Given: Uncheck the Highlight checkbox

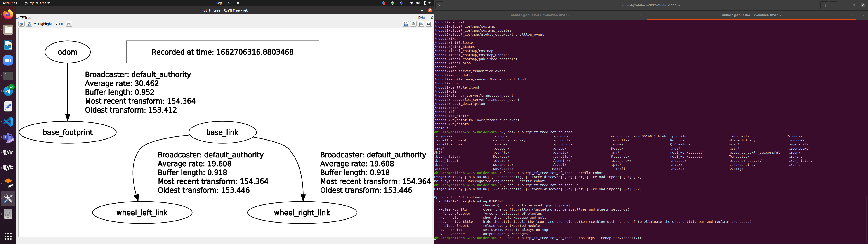Looking at the screenshot, I should coord(35,24).
